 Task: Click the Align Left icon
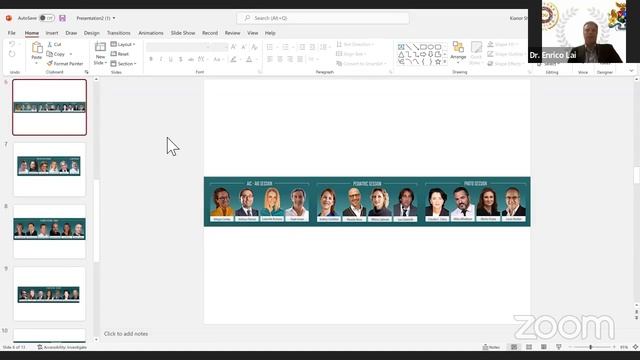pyautogui.click(x=270, y=60)
